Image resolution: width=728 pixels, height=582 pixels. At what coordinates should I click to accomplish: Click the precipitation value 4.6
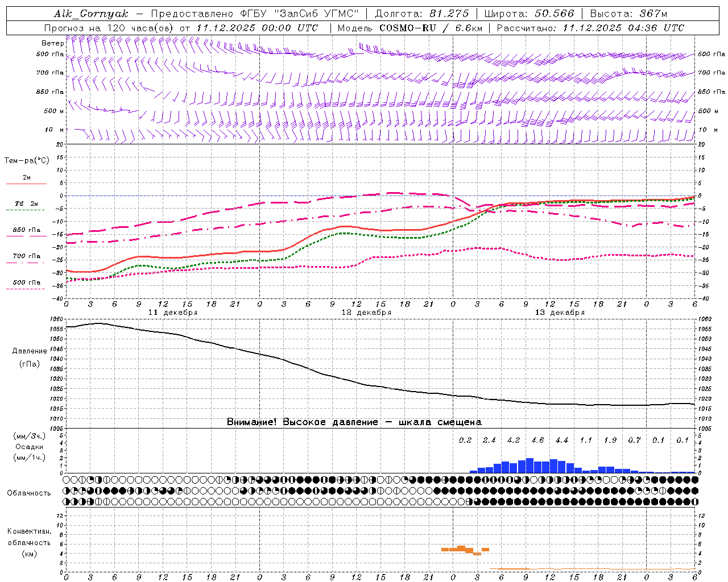click(x=537, y=440)
